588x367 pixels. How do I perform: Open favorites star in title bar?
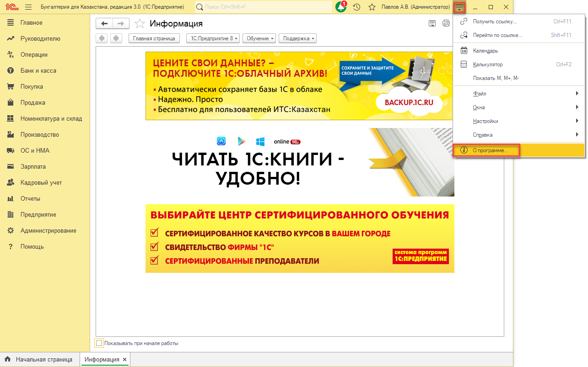tap(372, 7)
